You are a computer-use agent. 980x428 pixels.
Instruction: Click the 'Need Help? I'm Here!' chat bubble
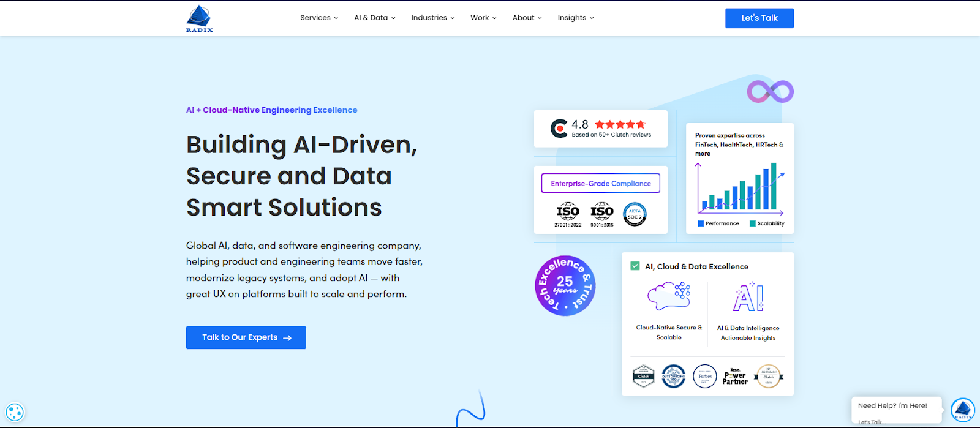tap(895, 410)
